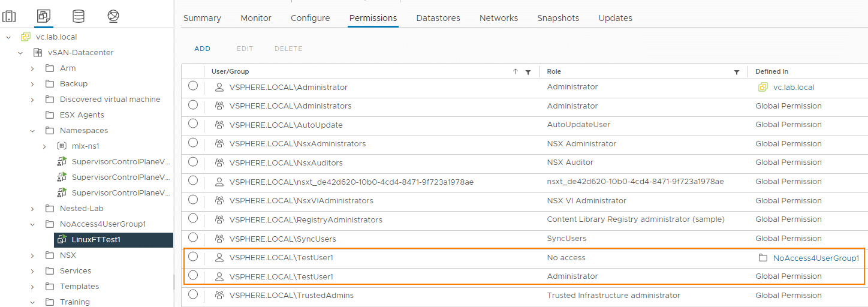Select the TestUser1 No access radio button

tap(193, 257)
